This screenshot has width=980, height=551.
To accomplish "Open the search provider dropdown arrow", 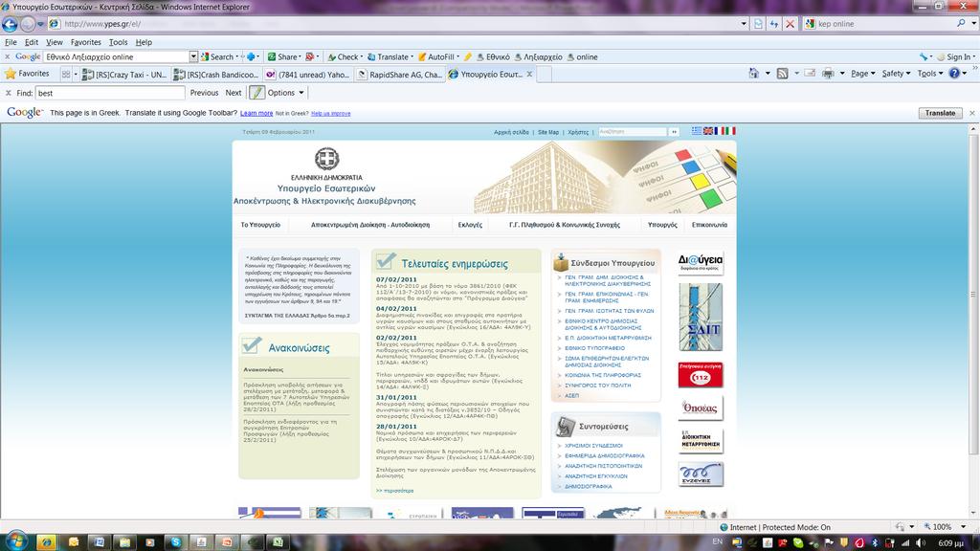I will coord(973,23).
